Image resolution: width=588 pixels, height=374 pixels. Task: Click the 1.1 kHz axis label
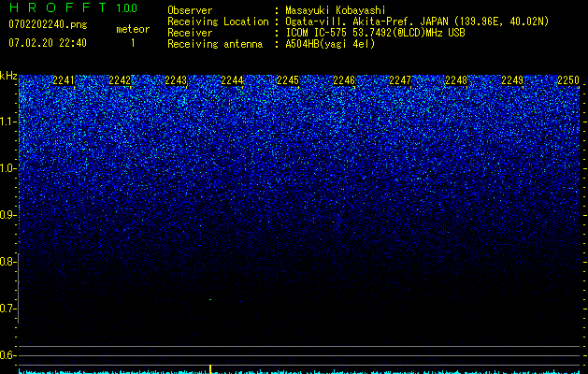click(7, 122)
